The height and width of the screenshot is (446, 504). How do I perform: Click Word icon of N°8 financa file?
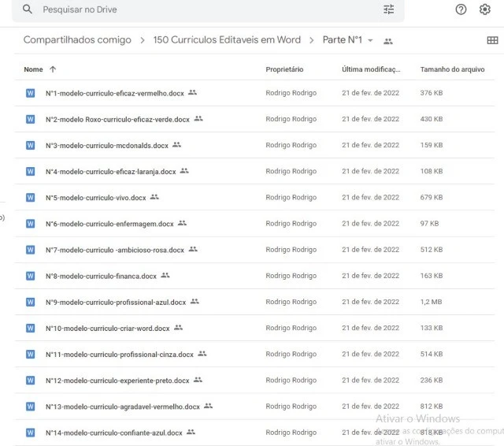30,276
